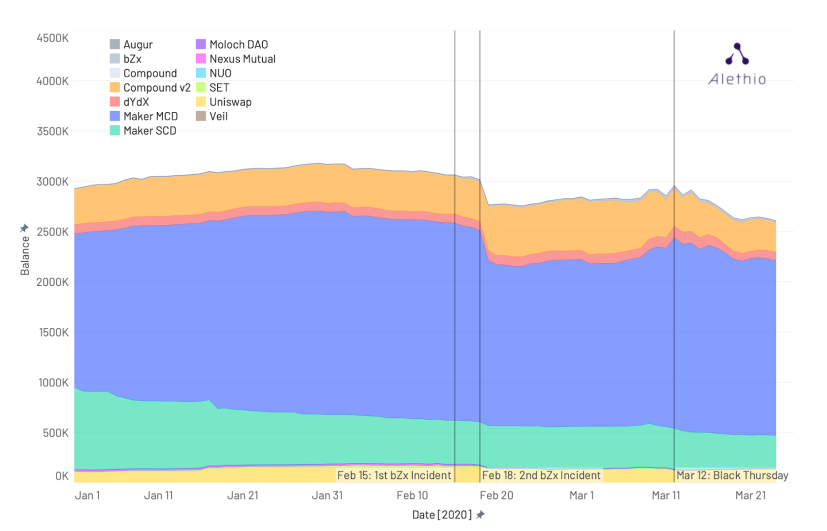Click the Compound v2 orange legend swatch
The width and height of the screenshot is (827, 531).
115,88
